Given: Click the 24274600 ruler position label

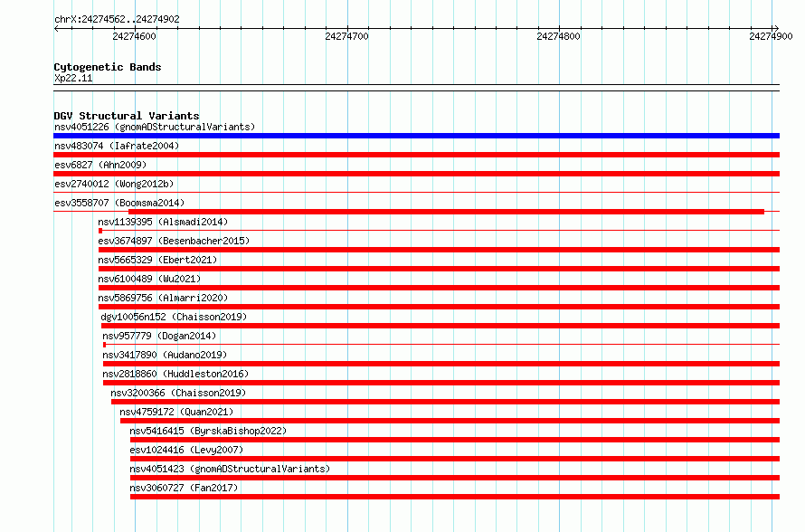Looking at the screenshot, I should click(x=134, y=36).
